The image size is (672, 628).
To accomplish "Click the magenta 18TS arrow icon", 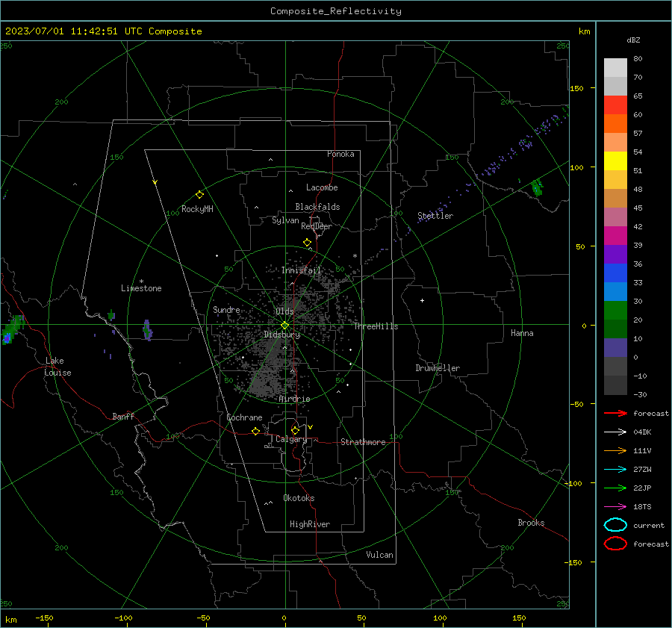I will point(615,507).
